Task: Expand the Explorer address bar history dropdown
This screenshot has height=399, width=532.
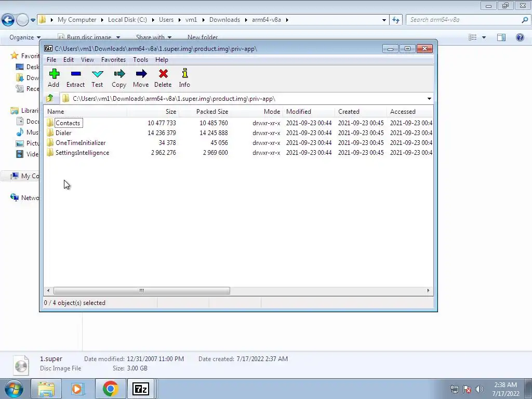Action: 384,20
